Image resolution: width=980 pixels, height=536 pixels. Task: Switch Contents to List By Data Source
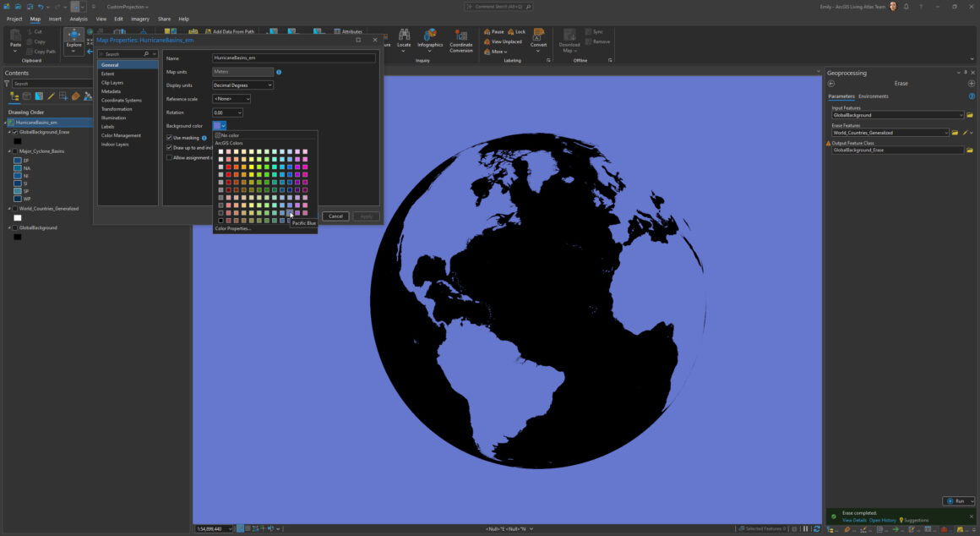[27, 96]
